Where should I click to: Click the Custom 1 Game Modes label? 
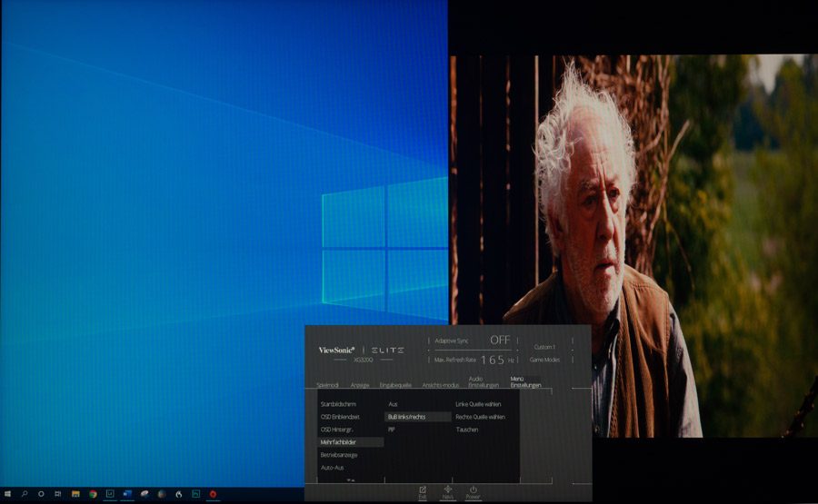(x=544, y=353)
